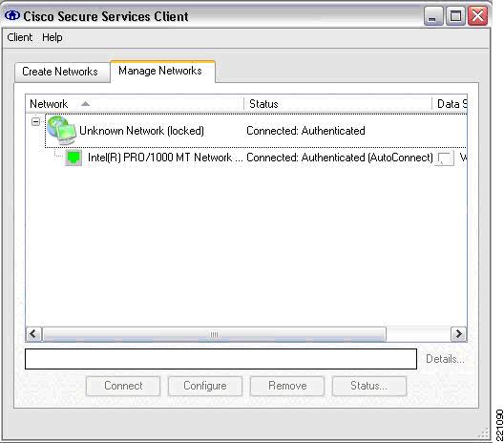
Task: Click the horizontal scrollbar thumb
Action: (x=214, y=334)
